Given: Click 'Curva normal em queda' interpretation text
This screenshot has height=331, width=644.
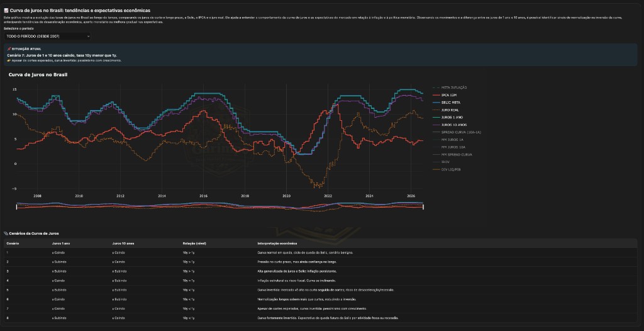Looking at the screenshot, I should tap(305, 252).
